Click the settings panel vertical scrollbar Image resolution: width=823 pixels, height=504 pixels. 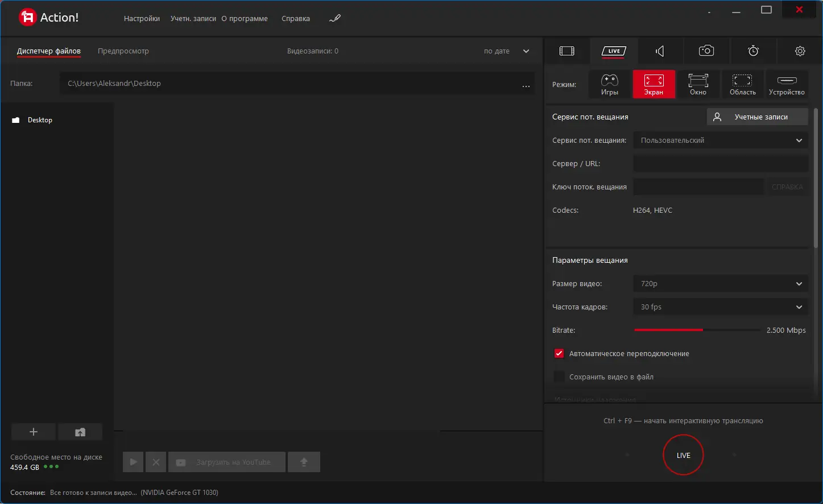[815, 178]
